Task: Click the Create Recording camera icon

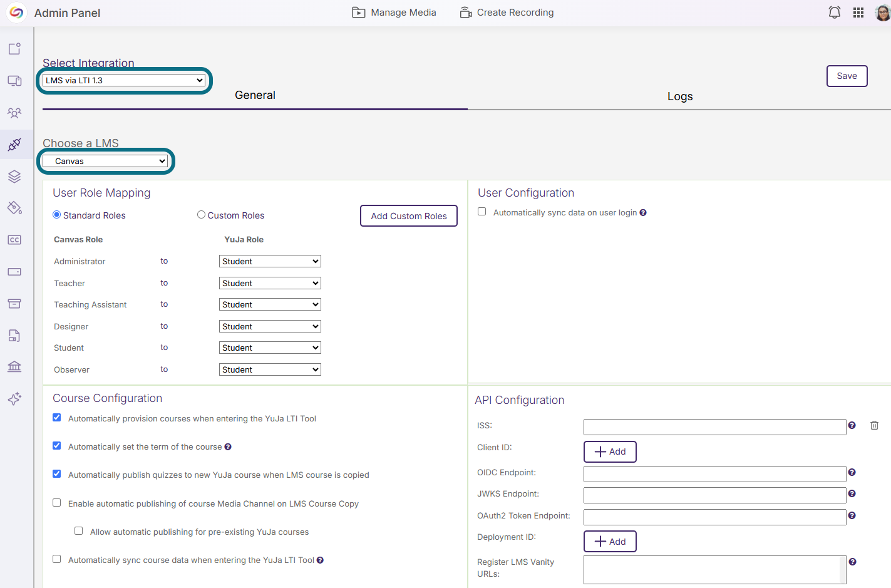Action: click(x=466, y=13)
